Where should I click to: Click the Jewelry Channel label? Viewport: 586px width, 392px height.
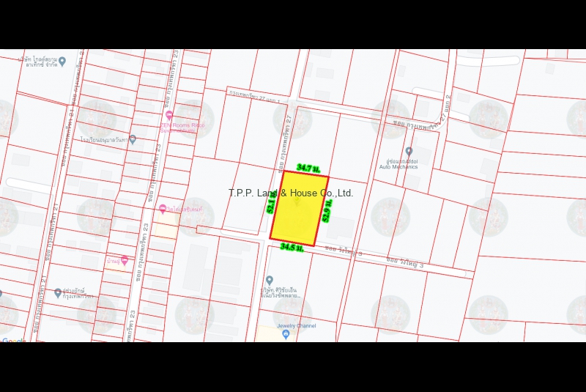[297, 326]
